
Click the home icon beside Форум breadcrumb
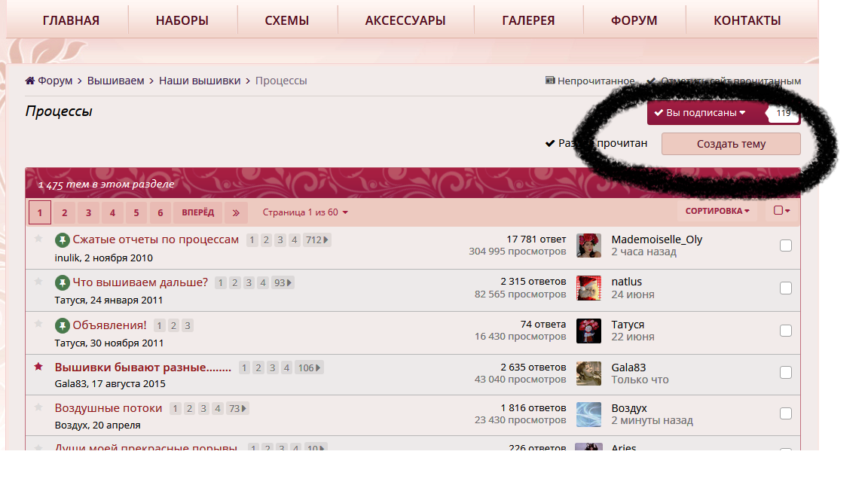(x=30, y=81)
